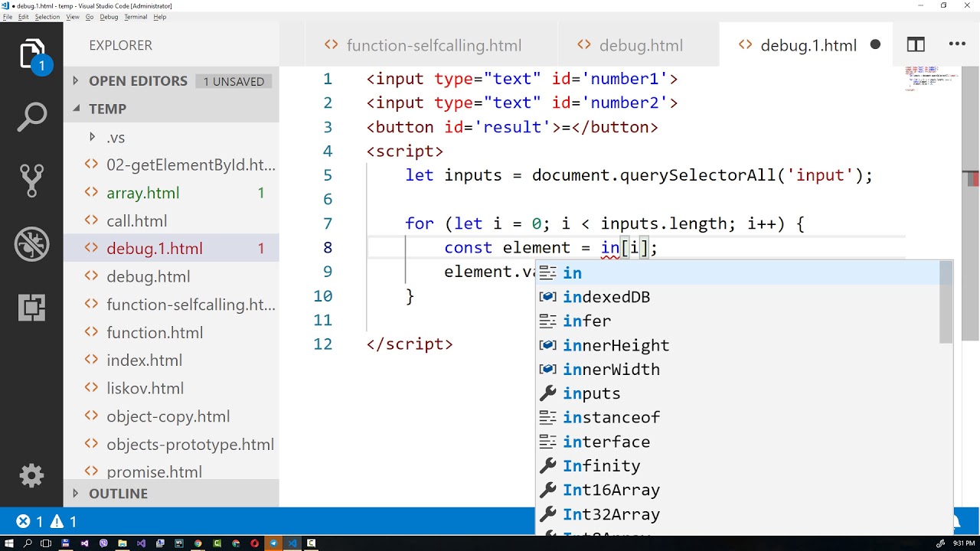Screen dimensions: 980x551
Task: Open Telegram from the taskbar
Action: 273,543
